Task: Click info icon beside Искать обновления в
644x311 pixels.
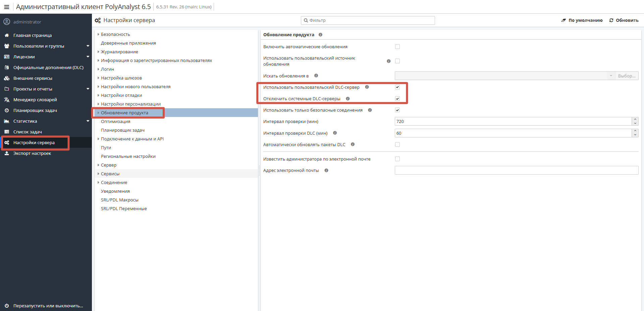Action: [x=316, y=76]
